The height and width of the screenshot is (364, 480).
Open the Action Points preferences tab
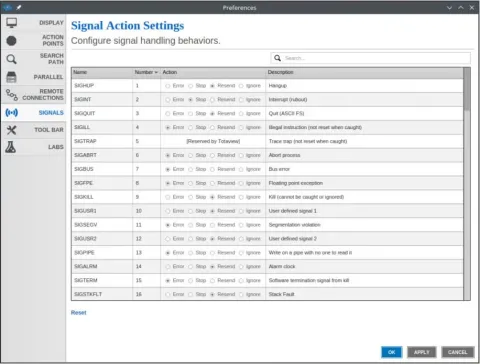33,40
